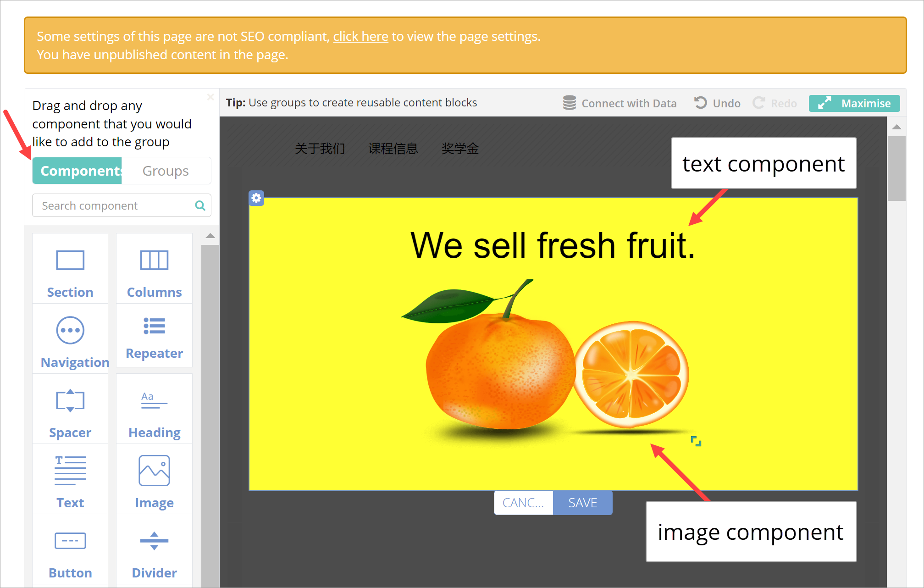Switch to the Components tab
This screenshot has height=588, width=924.
pyautogui.click(x=77, y=171)
